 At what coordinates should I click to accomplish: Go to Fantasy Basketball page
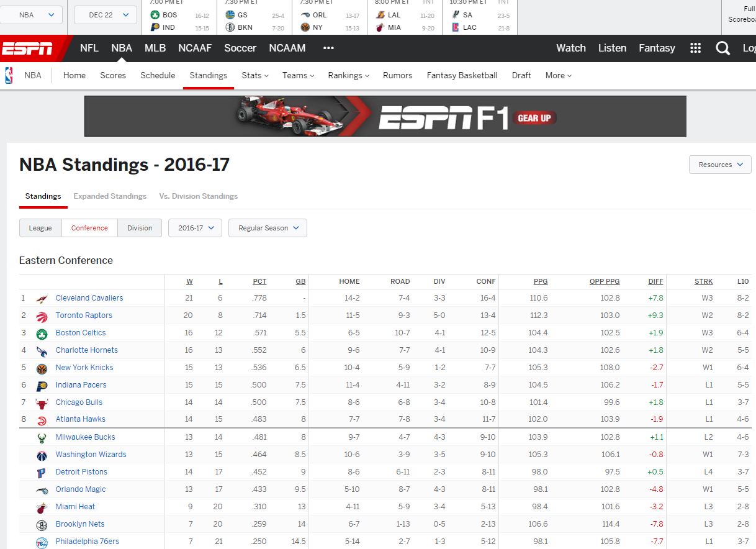tap(462, 75)
